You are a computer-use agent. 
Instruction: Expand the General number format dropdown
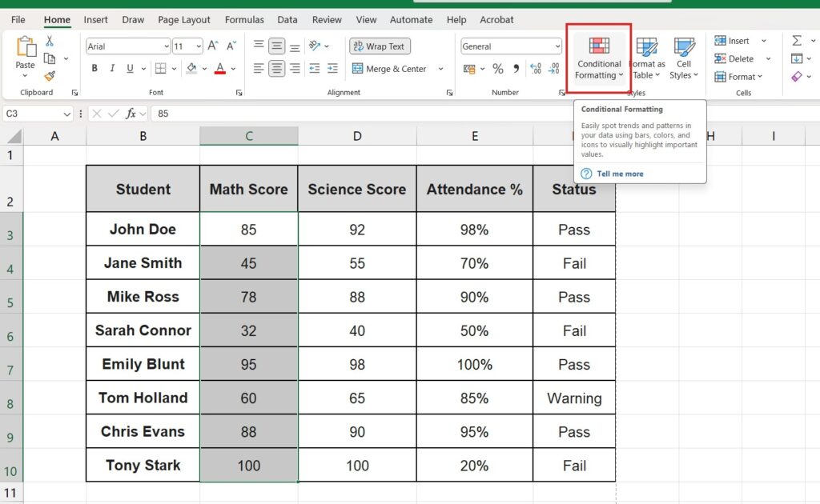(558, 46)
